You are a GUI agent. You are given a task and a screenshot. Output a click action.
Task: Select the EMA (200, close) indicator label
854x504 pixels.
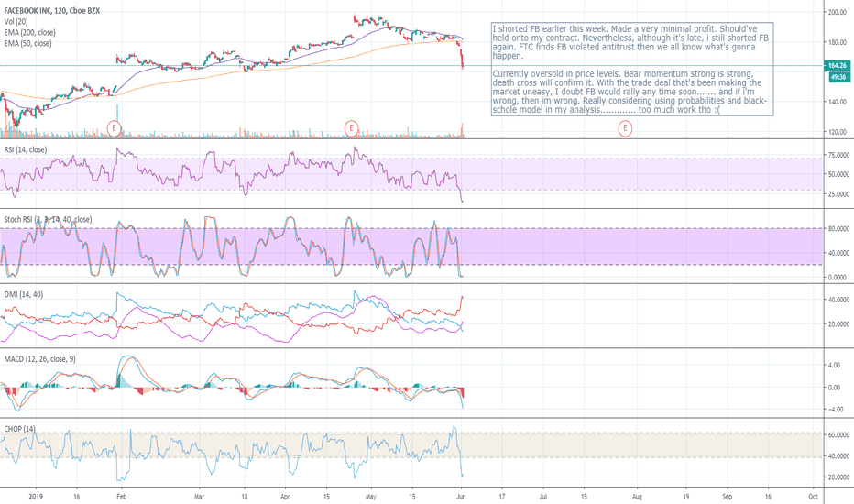click(29, 33)
